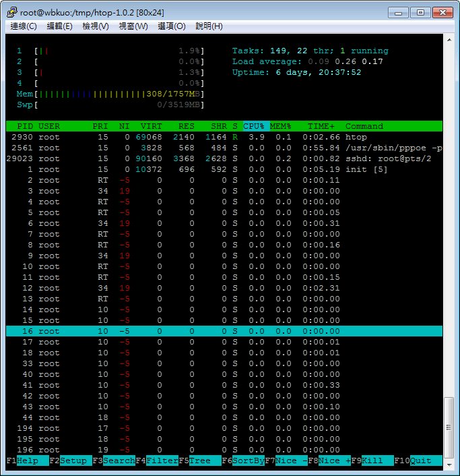Click the Mem usage bar meter

click(110, 94)
